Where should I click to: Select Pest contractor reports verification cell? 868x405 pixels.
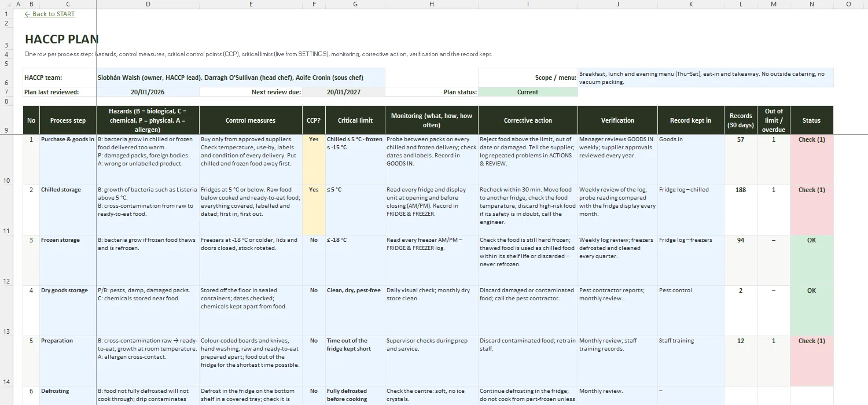(617, 311)
